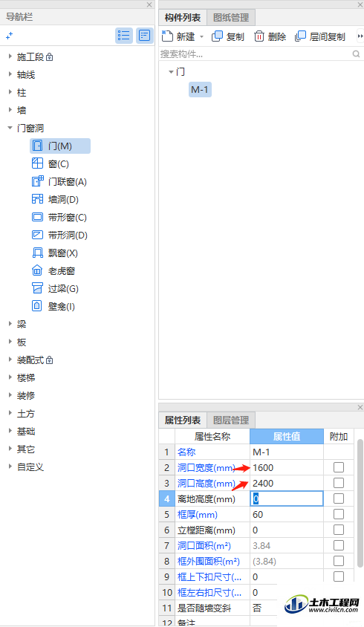This screenshot has width=364, height=627.
Task: Close the 属性列表 property panel
Action: click(360, 407)
